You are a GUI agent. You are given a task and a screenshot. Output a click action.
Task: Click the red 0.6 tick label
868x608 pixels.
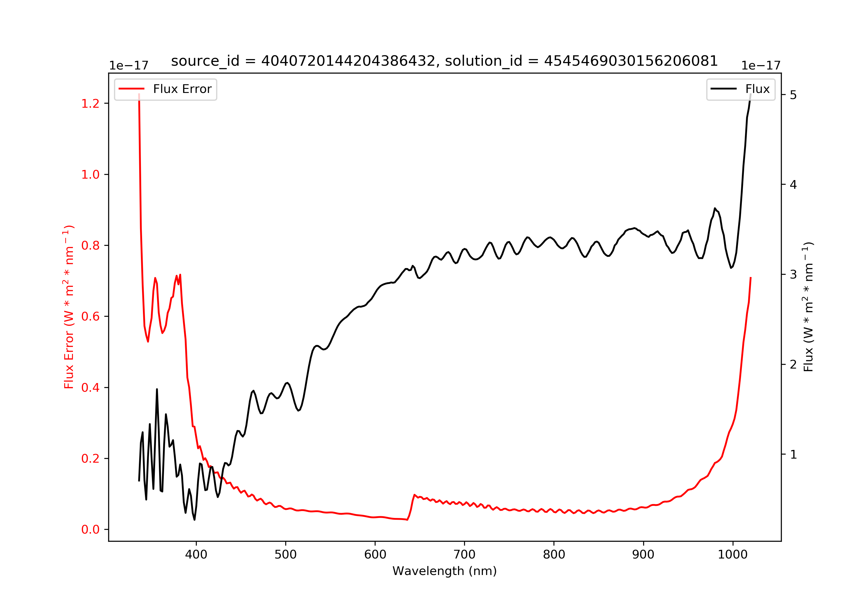[90, 316]
